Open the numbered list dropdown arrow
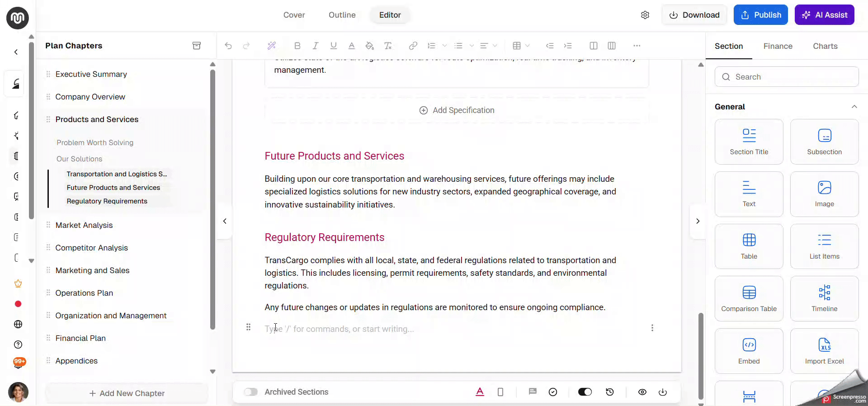The image size is (868, 406). (x=444, y=46)
